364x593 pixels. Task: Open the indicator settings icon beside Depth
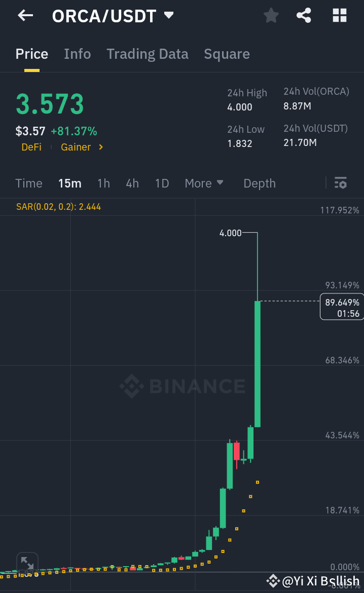(341, 182)
